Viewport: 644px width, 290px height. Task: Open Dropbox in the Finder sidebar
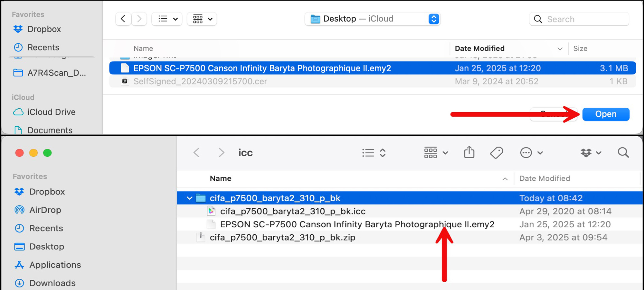[40, 192]
